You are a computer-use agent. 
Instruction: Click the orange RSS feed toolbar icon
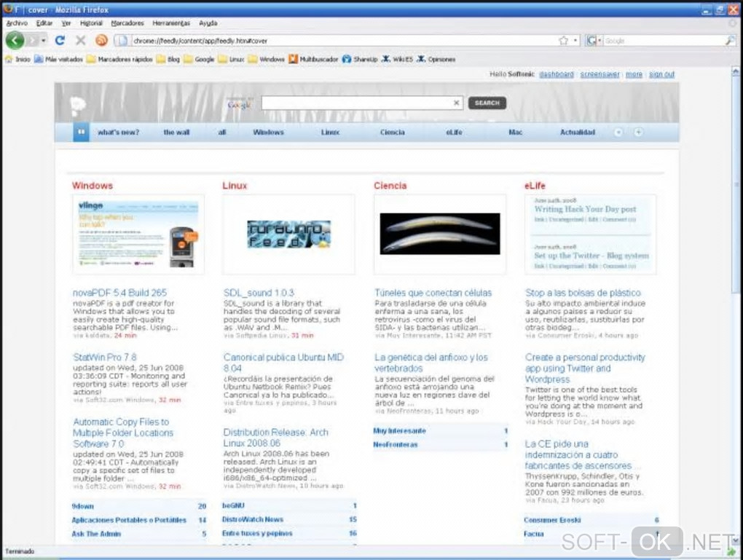pyautogui.click(x=101, y=40)
